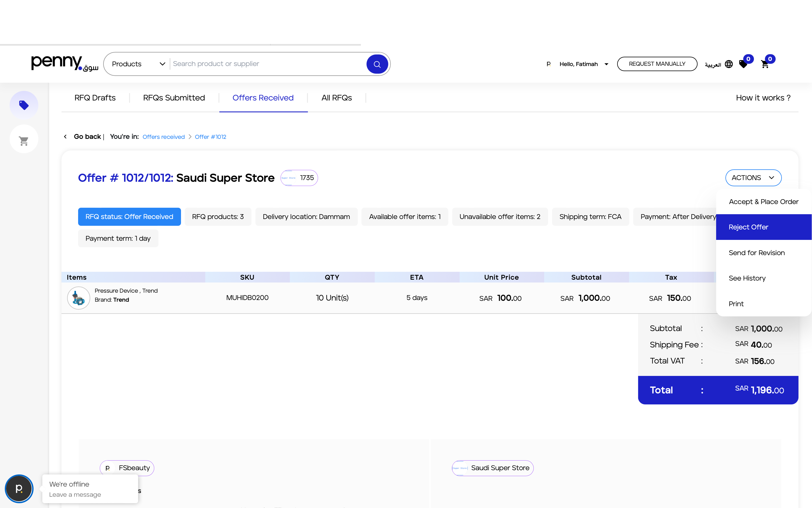Click the blue search magnifier button

[377, 64]
